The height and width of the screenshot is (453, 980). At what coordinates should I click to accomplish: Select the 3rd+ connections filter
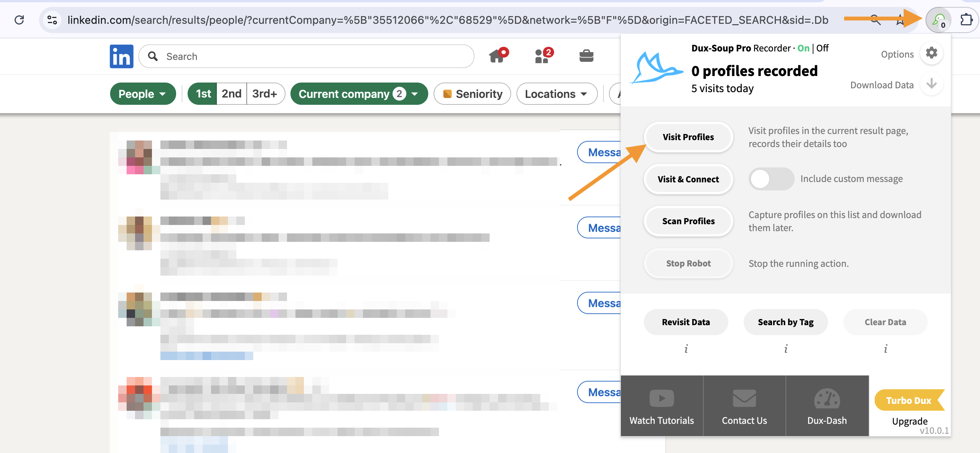pos(264,94)
